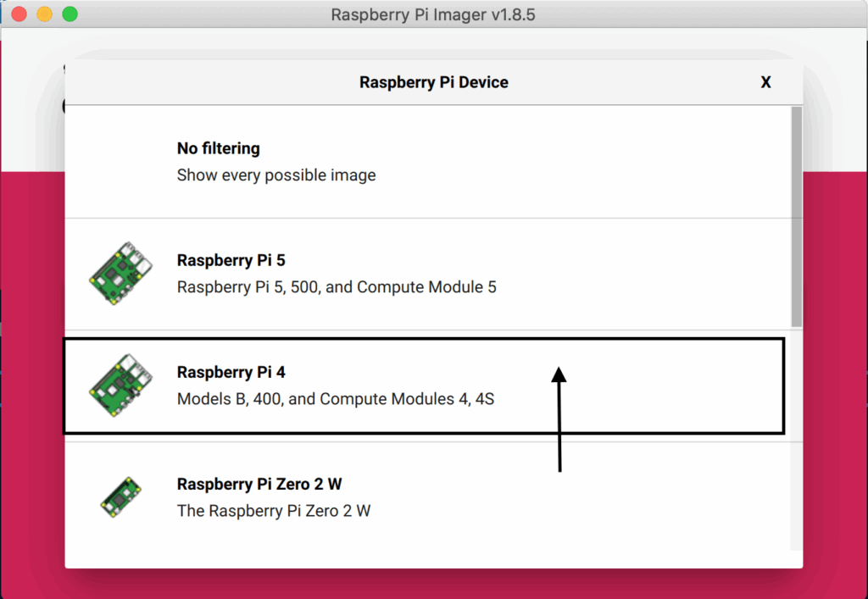Close the Raspberry Pi Device dialog with X
Viewport: 868px width, 599px height.
coord(765,82)
